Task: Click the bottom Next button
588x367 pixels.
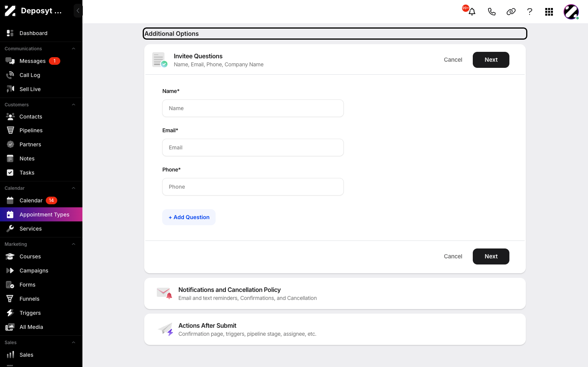Action: (491, 256)
